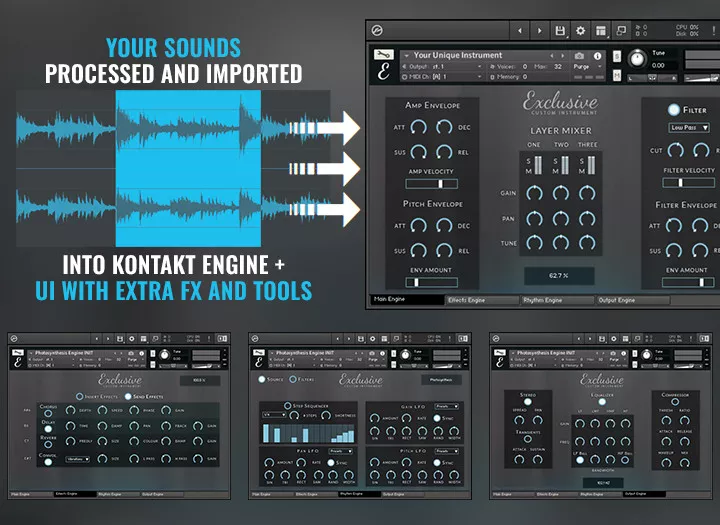Click the Kontakt logo in the Equalizer window
720x525 pixels.
click(496, 339)
